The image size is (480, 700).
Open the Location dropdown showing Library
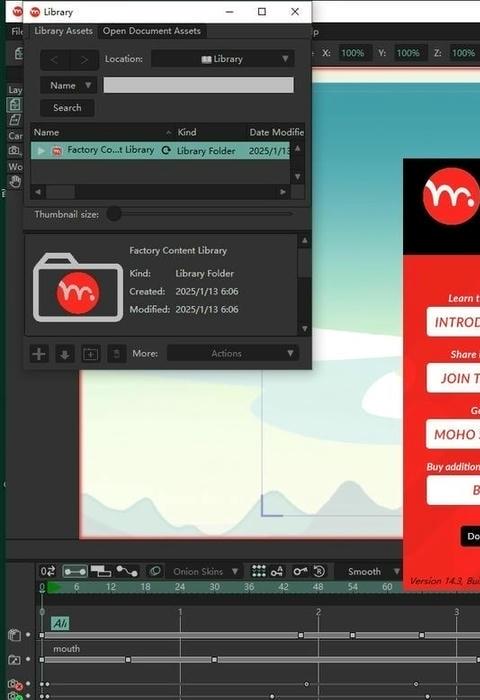[222, 59]
